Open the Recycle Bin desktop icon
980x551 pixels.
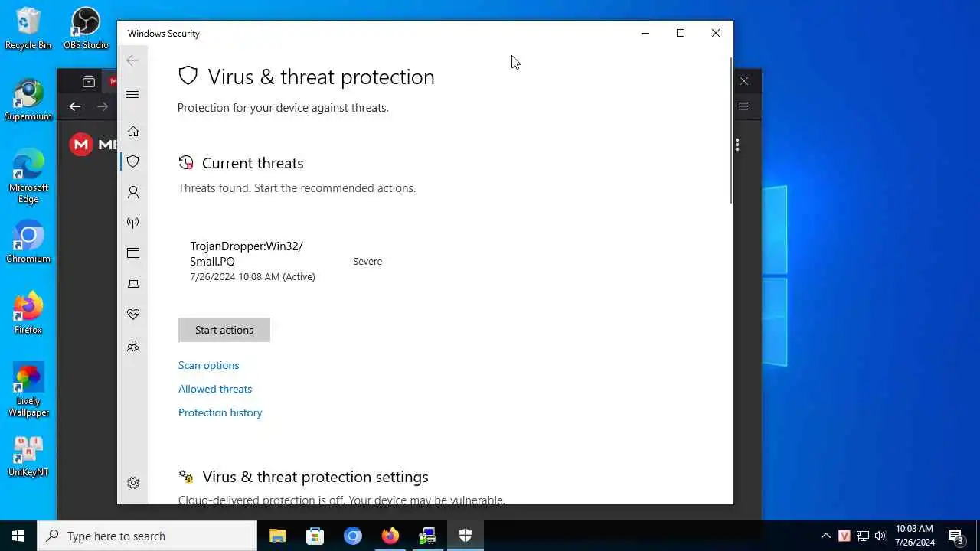click(28, 28)
